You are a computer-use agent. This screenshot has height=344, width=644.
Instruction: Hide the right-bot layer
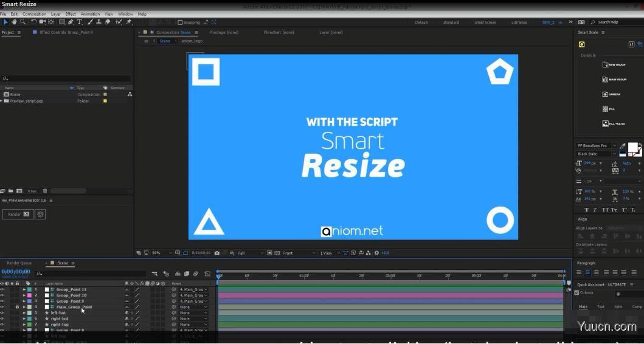[2, 318]
